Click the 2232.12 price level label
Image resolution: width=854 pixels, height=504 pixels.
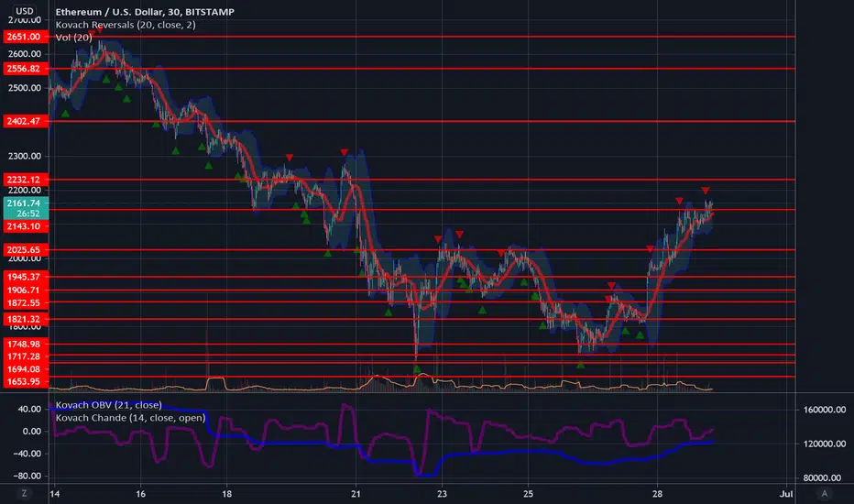tap(26, 180)
